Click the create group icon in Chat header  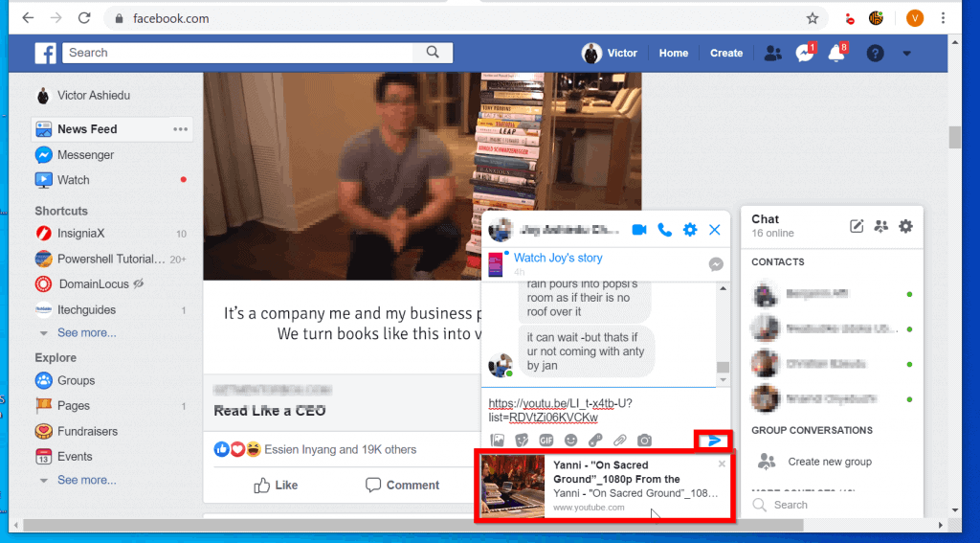click(880, 226)
